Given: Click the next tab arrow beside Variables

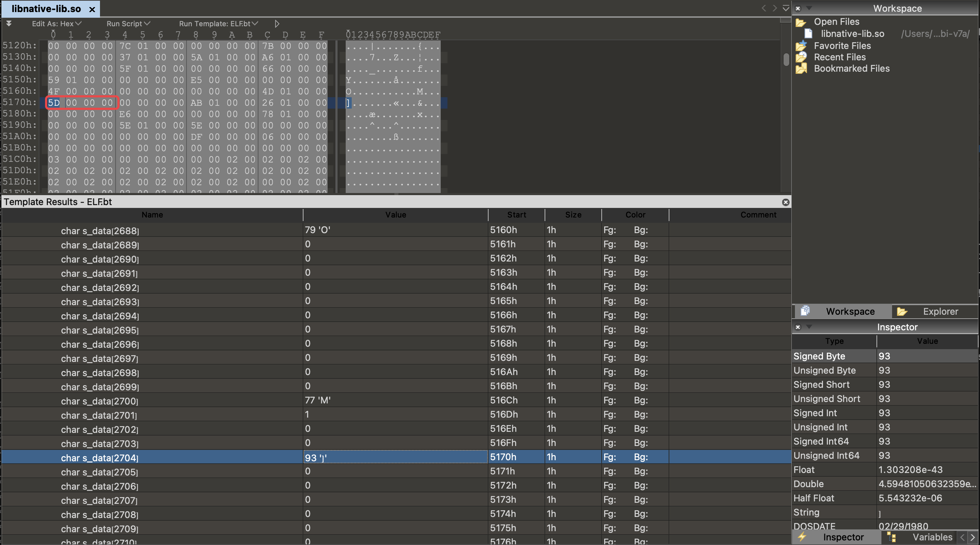Looking at the screenshot, I should 973,537.
